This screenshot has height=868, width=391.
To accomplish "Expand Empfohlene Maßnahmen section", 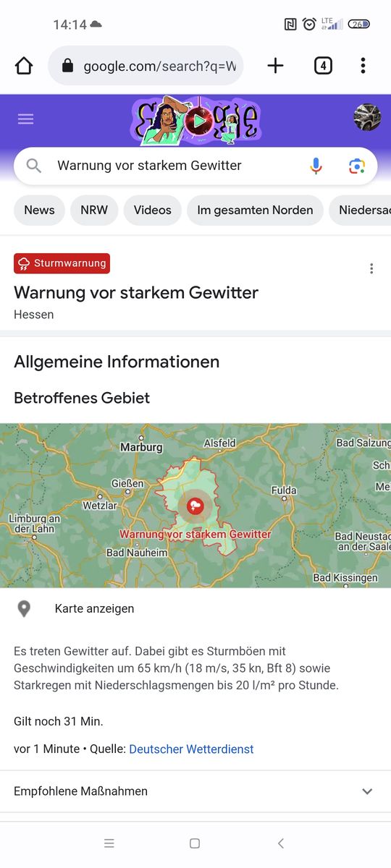I will coord(195,791).
